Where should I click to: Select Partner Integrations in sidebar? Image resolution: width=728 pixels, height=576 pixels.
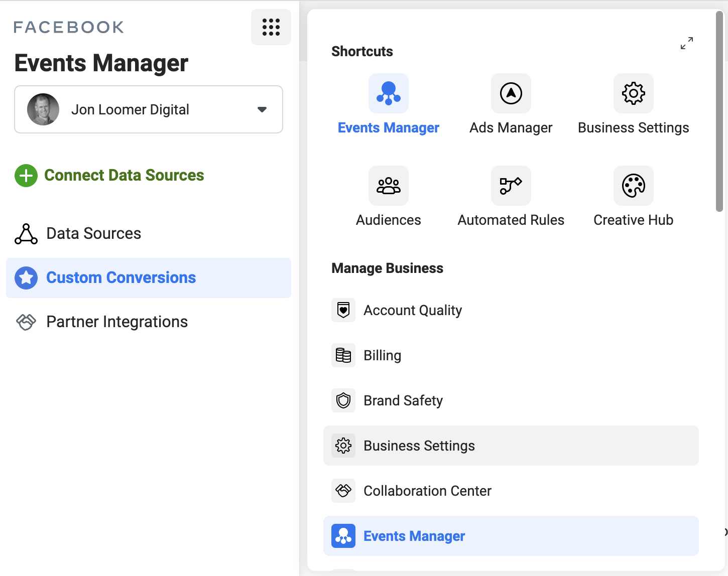149,322
